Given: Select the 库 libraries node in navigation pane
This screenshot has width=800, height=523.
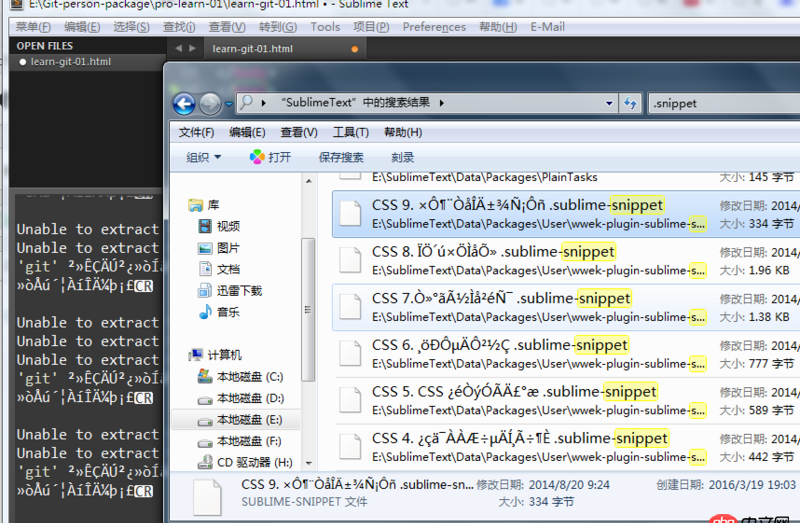Looking at the screenshot, I should pyautogui.click(x=204, y=205).
